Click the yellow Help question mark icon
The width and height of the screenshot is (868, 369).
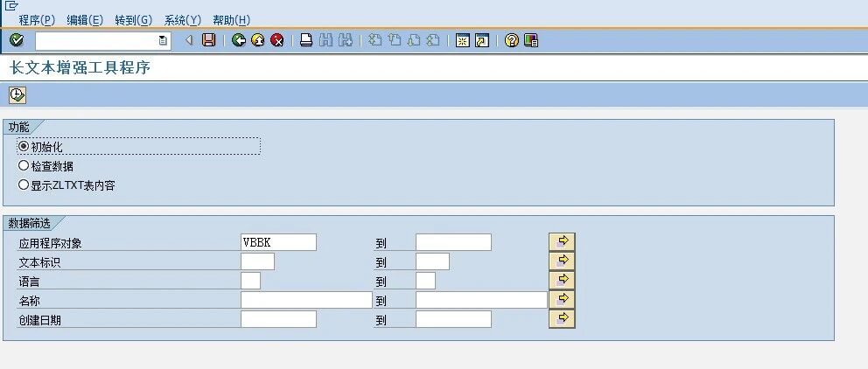click(512, 40)
